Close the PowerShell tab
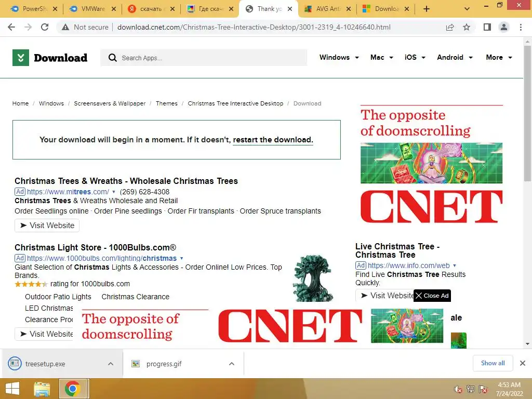This screenshot has height=399, width=532. [55, 9]
